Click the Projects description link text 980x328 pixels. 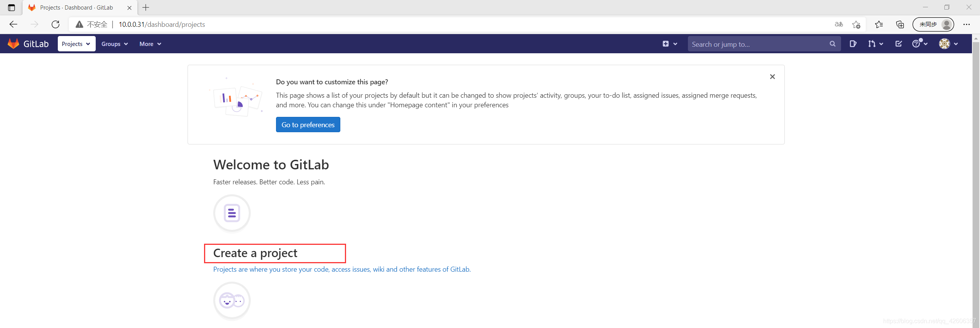click(x=342, y=269)
